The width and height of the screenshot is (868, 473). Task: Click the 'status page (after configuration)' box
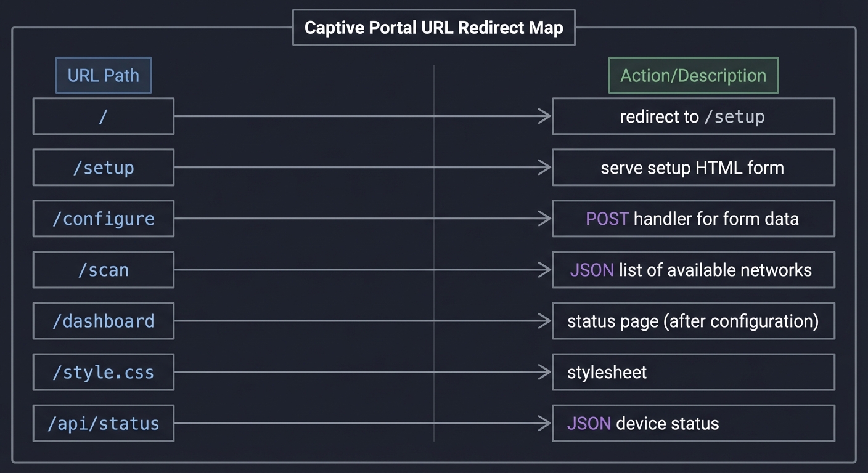tap(693, 321)
